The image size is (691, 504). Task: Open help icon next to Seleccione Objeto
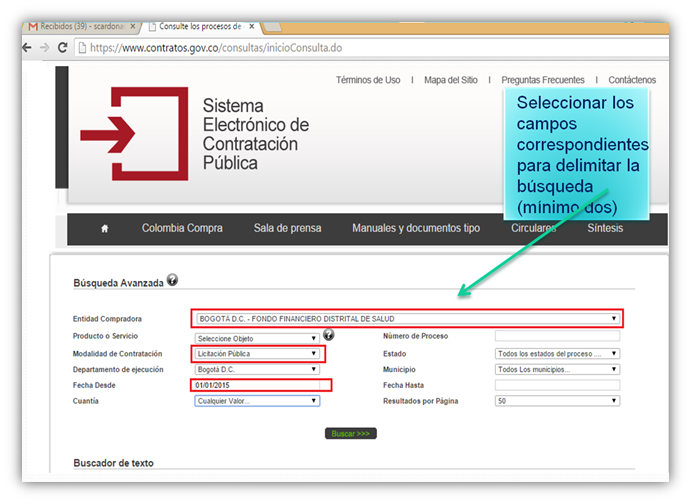click(x=329, y=335)
